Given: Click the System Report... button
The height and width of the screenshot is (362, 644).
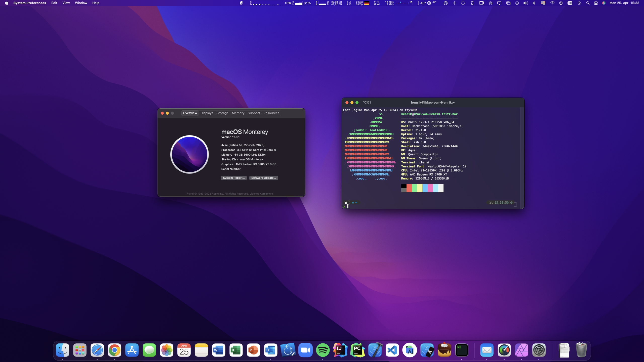Looking at the screenshot, I should click(234, 178).
